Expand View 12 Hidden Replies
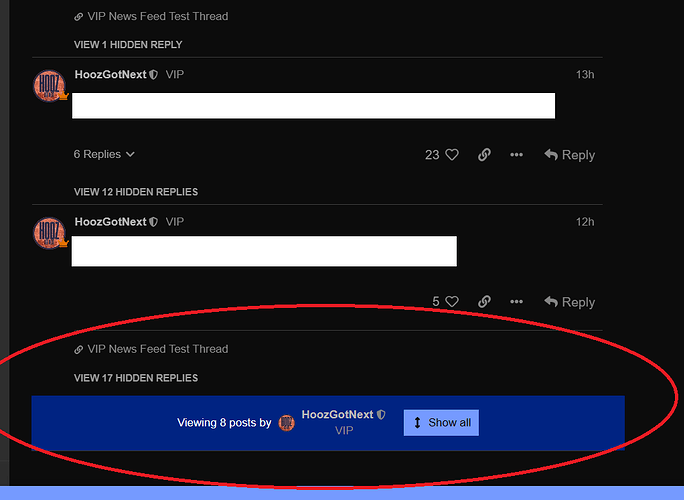The height and width of the screenshot is (500, 684). (136, 192)
